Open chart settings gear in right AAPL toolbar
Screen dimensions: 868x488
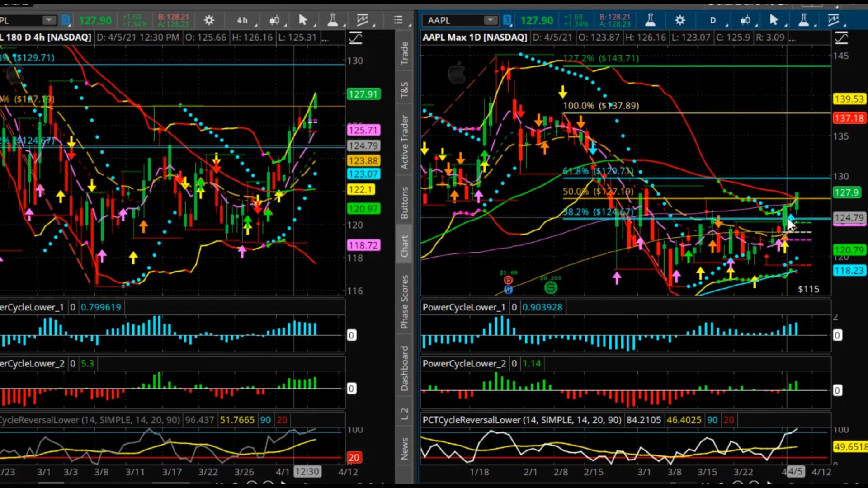pos(680,20)
